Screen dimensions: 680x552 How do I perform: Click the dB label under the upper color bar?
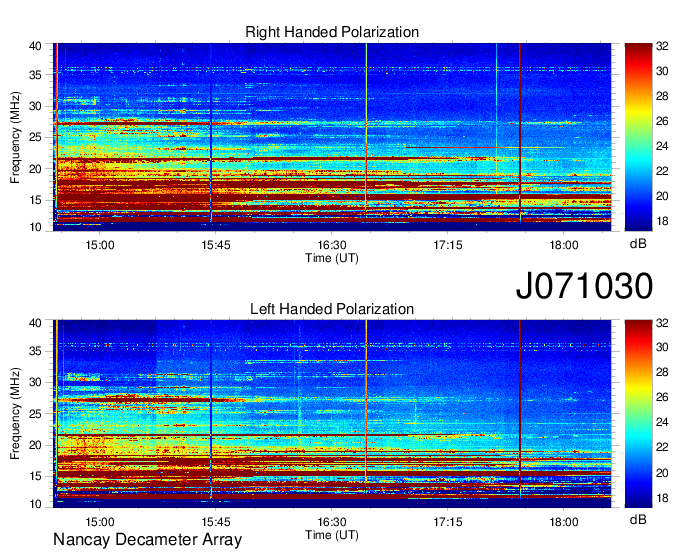[638, 244]
